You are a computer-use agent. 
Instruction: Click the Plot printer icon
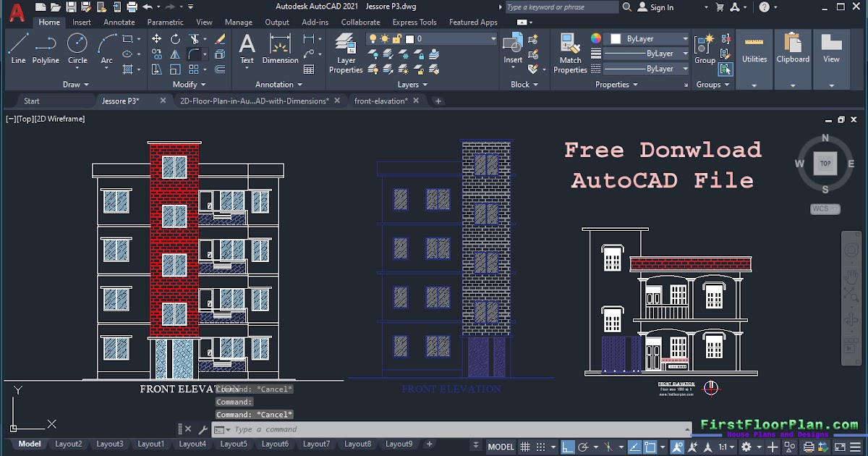click(x=132, y=7)
